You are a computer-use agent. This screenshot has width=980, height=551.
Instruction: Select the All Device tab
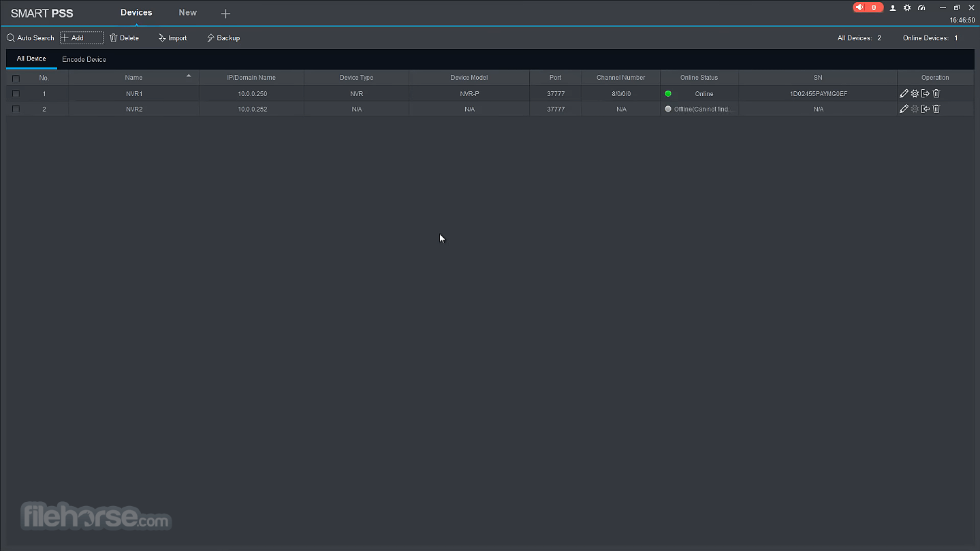31,59
